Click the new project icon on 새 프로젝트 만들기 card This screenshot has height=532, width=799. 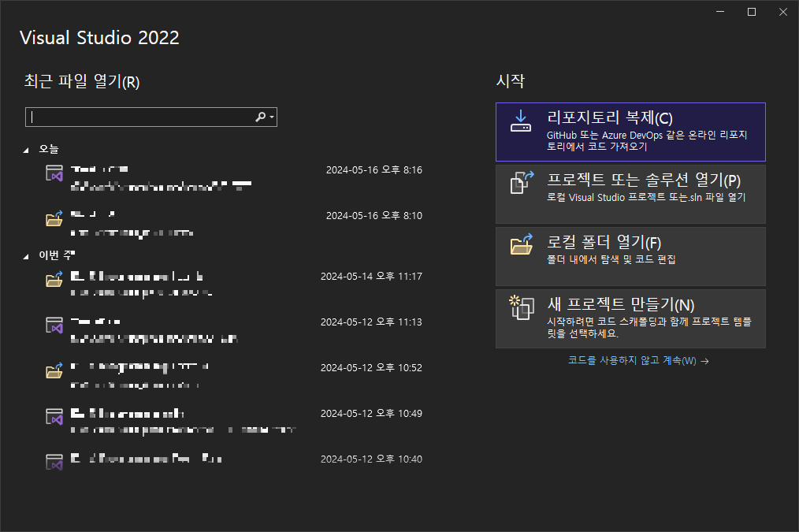click(522, 307)
